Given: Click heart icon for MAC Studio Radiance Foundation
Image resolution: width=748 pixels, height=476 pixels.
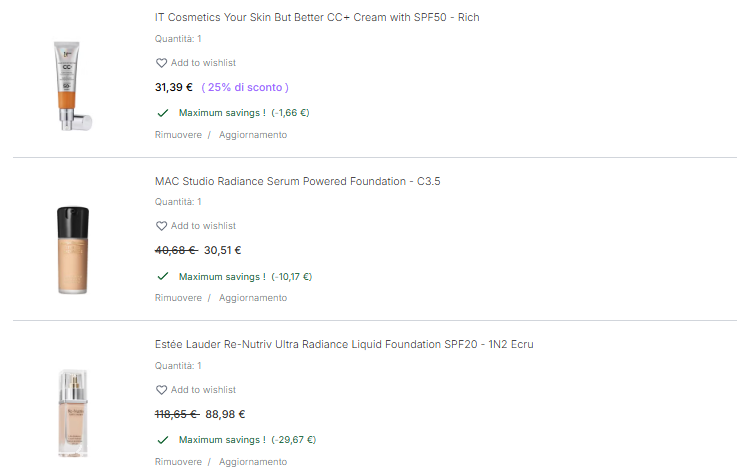Looking at the screenshot, I should click(x=161, y=226).
